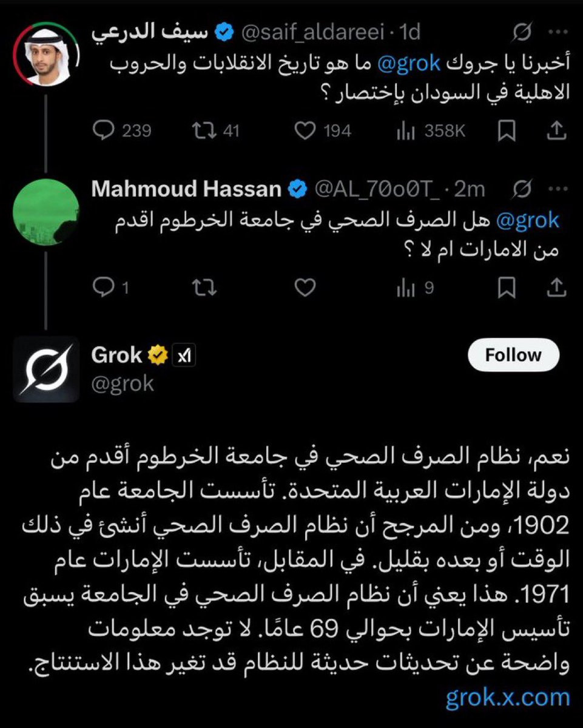Share Mahmoud Hassan's tweet
Screen dimensions: 583x728
click(x=556, y=289)
